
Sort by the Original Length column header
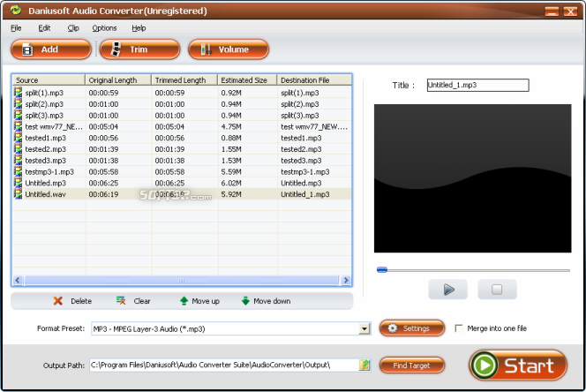coord(118,80)
